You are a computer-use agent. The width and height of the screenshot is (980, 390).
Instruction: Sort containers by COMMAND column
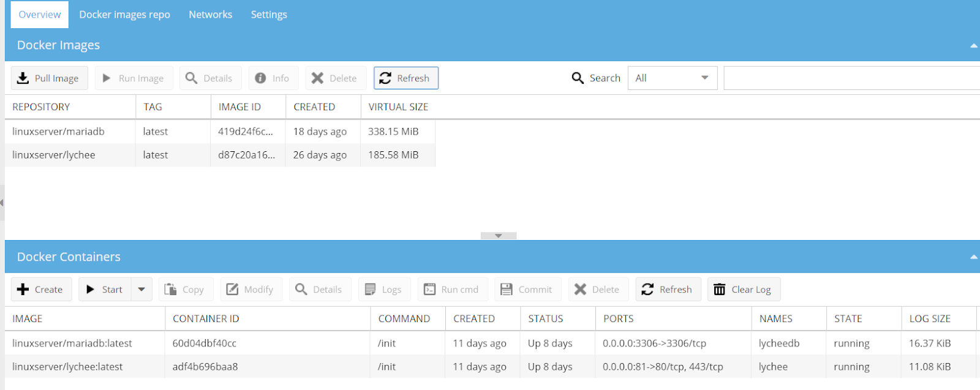pos(408,318)
